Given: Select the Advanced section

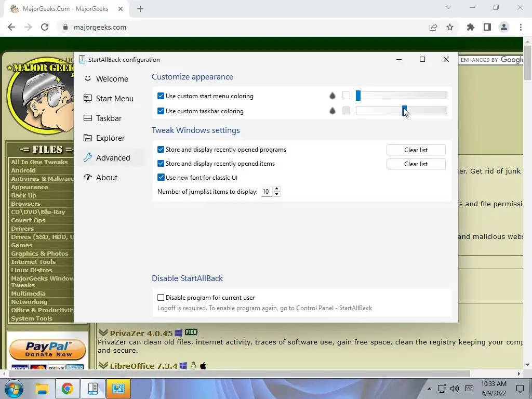Looking at the screenshot, I should click(x=107, y=158).
